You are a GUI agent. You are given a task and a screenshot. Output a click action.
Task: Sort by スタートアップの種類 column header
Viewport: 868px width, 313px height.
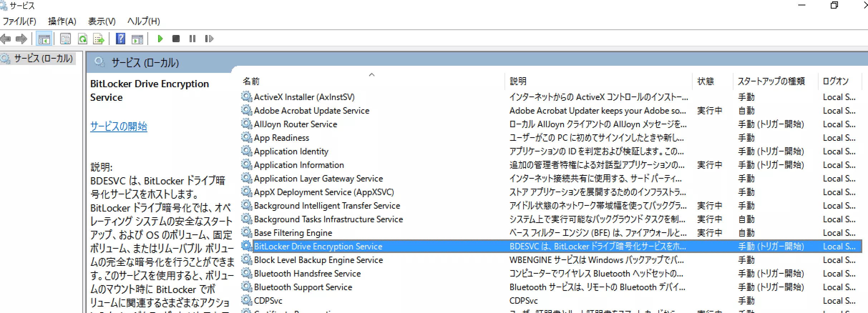tap(771, 81)
